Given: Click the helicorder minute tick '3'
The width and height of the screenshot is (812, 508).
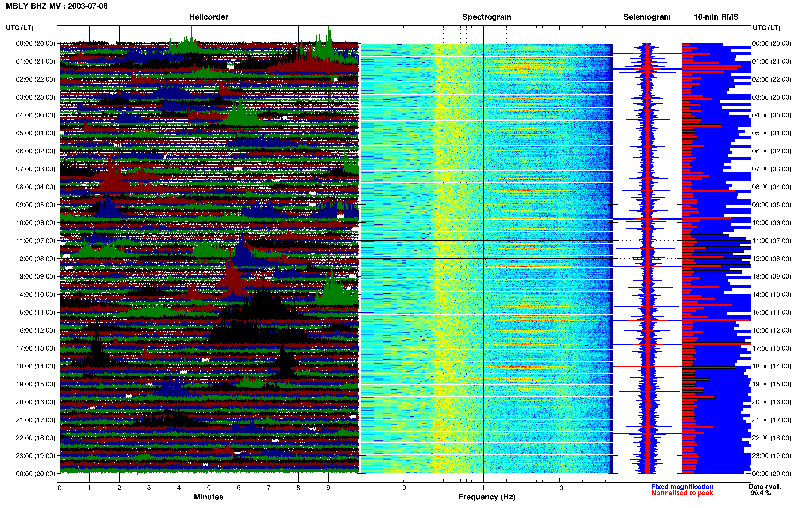Looking at the screenshot, I should click(x=149, y=488).
